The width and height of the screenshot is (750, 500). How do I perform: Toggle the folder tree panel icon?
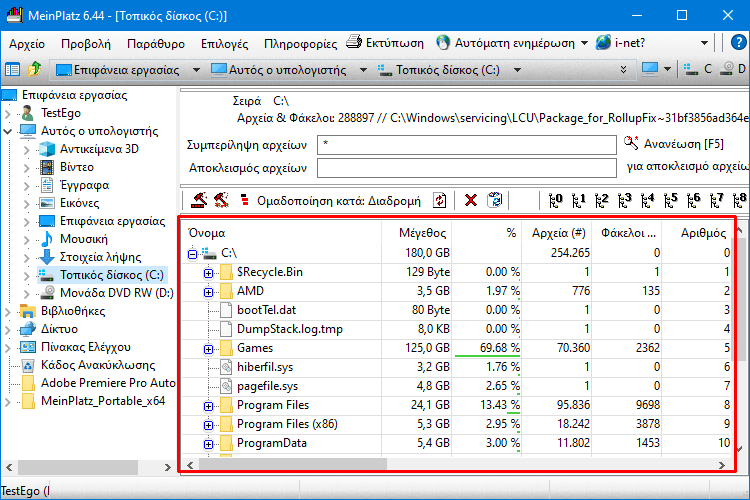click(x=12, y=70)
